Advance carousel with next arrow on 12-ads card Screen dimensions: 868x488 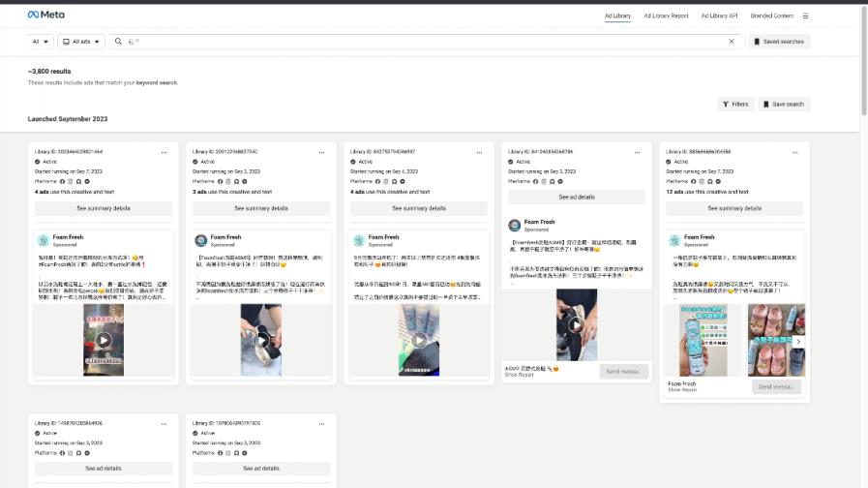798,342
